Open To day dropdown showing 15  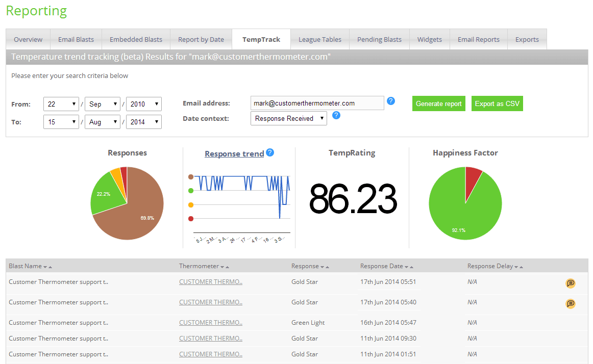(61, 122)
